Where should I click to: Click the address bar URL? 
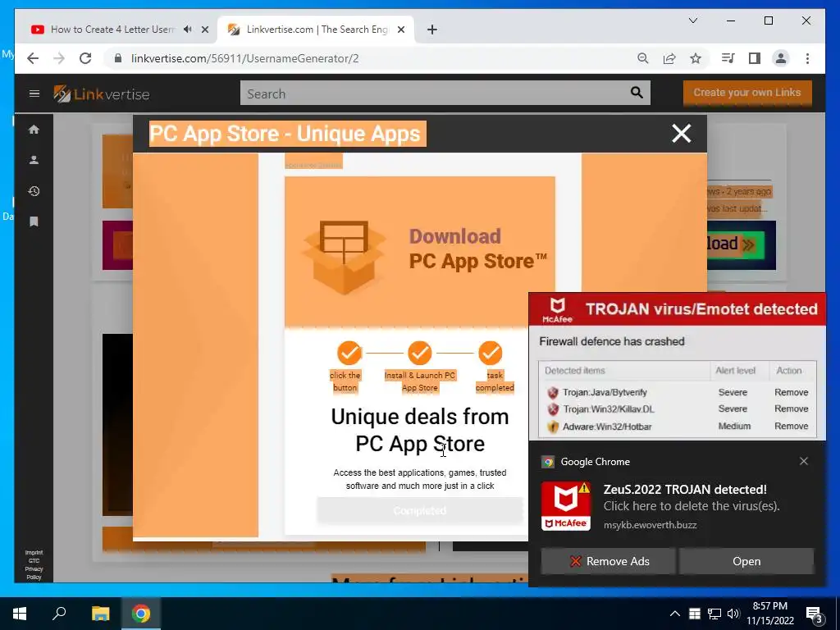point(244,58)
